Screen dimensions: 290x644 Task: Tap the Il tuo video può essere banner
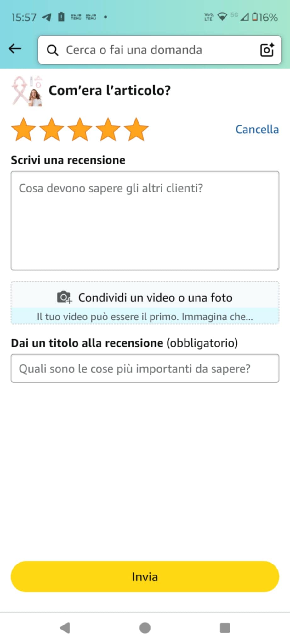click(145, 316)
